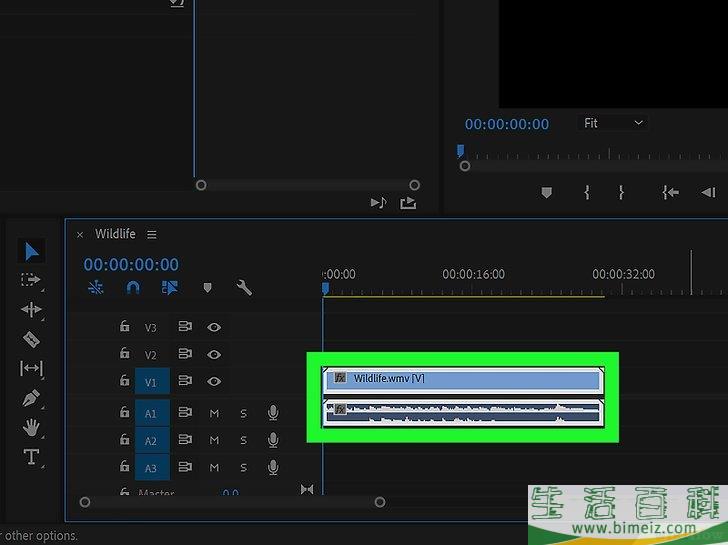Enable voice-over record on A2

pos(273,440)
